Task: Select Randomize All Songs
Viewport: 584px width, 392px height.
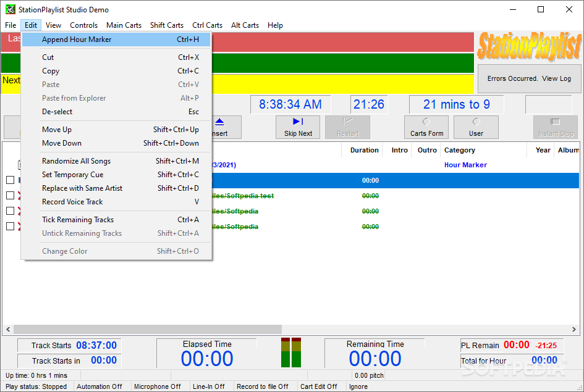Action: (116, 161)
